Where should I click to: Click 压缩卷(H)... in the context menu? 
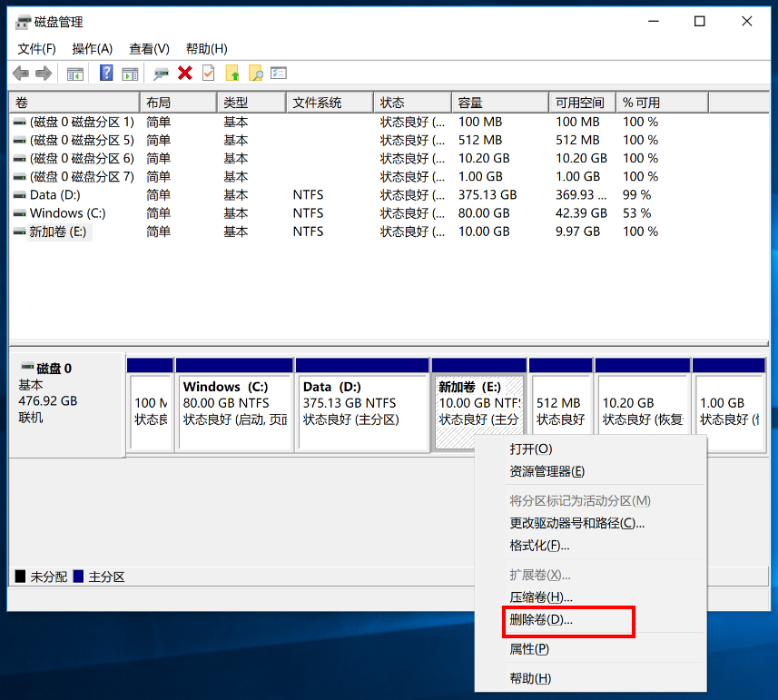tap(541, 597)
